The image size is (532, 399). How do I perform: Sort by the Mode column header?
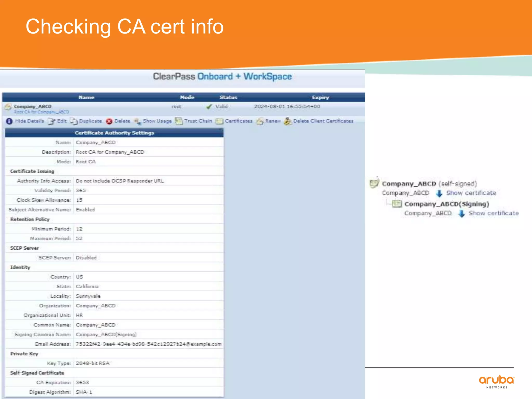187,97
